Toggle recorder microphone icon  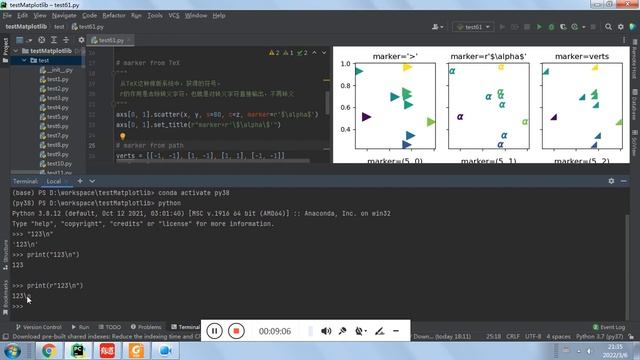tap(342, 331)
